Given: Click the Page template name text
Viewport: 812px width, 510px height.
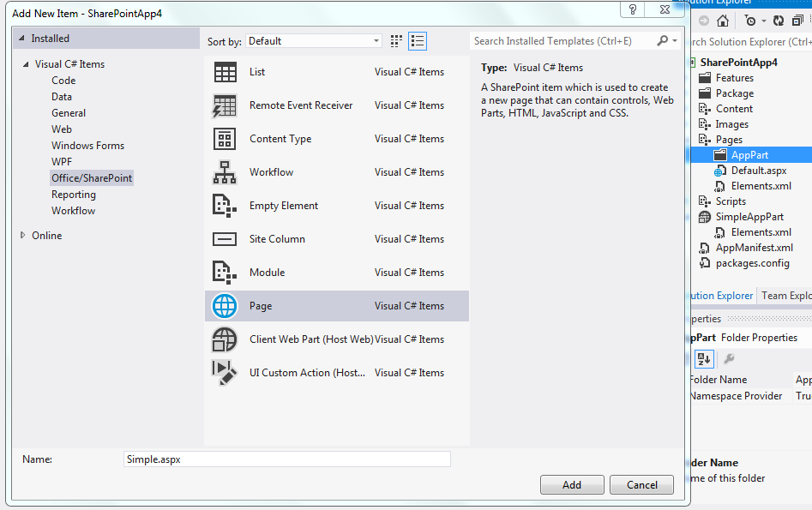Looking at the screenshot, I should (261, 306).
